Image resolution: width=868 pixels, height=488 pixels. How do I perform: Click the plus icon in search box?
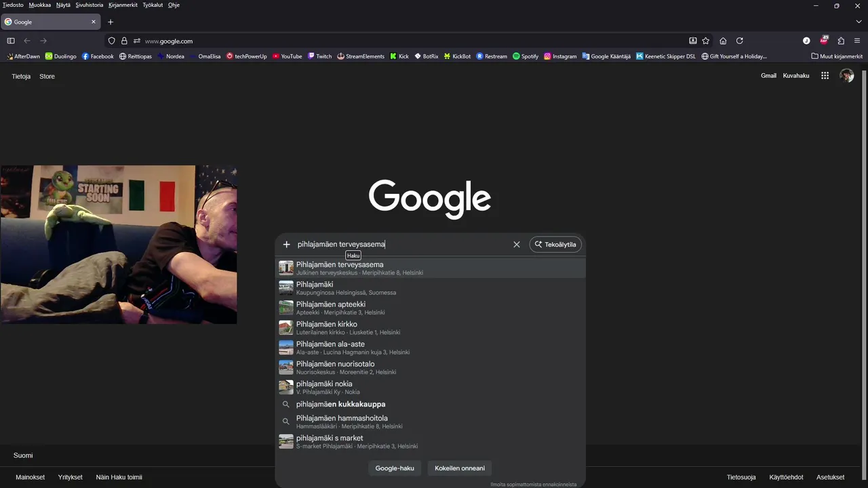pos(286,245)
